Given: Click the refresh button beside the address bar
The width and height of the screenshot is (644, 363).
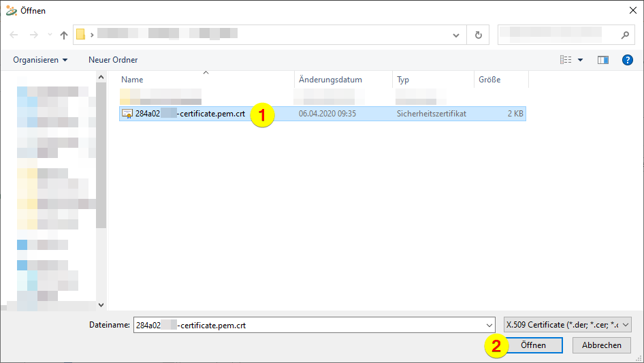Looking at the screenshot, I should click(479, 35).
